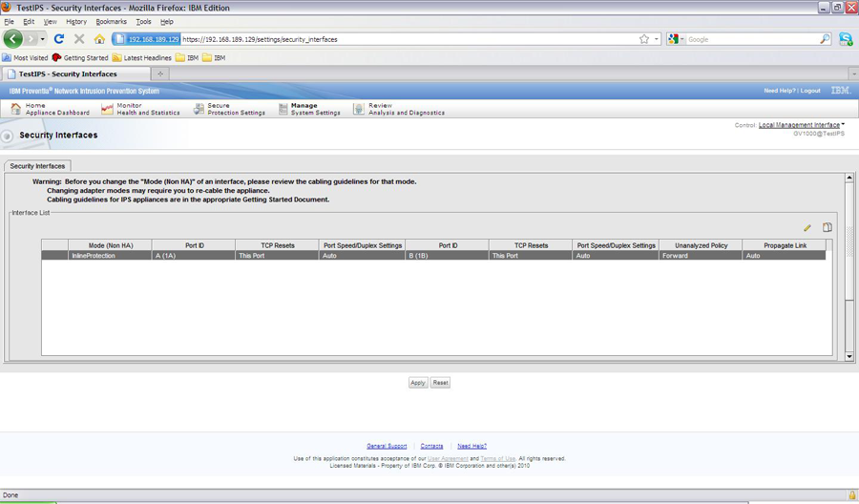The image size is (859, 504).
Task: Click the panel scrollbar up arrow
Action: pos(849,178)
